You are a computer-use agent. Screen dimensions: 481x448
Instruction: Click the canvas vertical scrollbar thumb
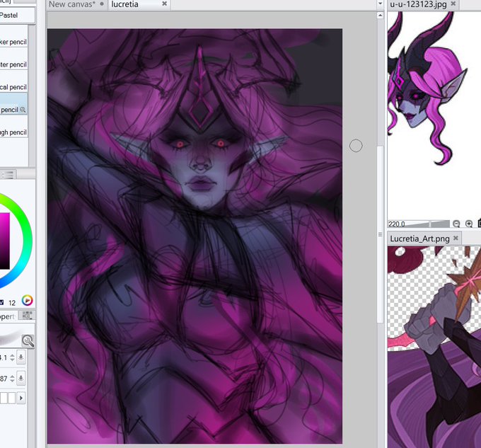pyautogui.click(x=380, y=234)
